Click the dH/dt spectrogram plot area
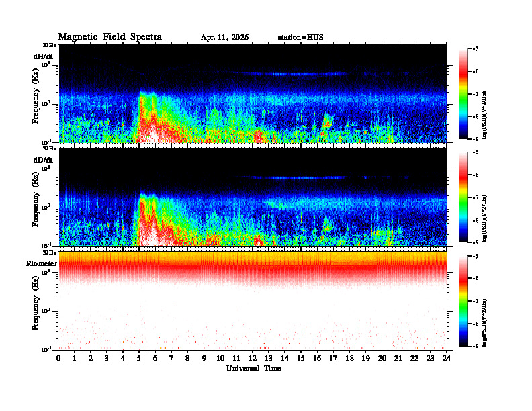This screenshot has height=411, width=532. [253, 94]
